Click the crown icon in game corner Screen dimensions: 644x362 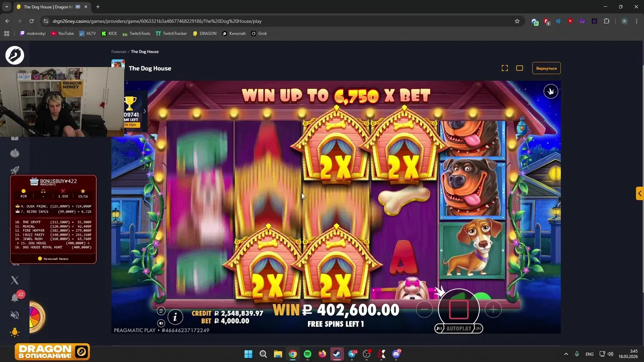tap(551, 91)
